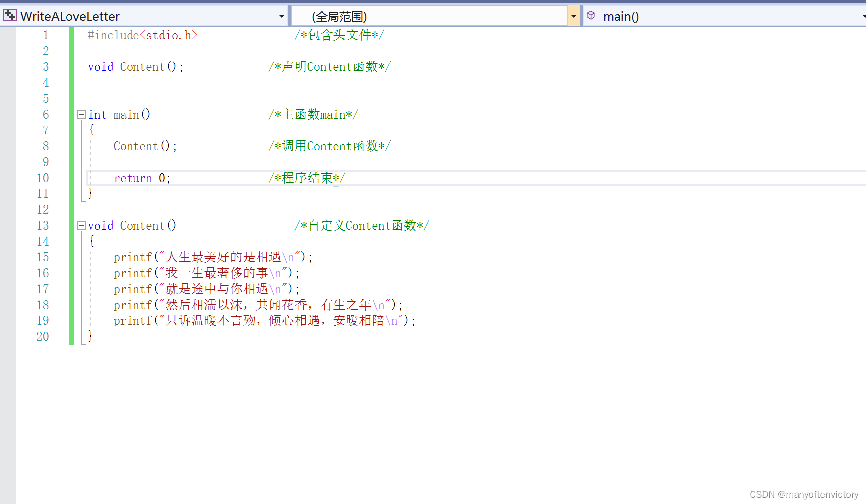Click the closing brace on line 20
This screenshot has height=504, width=866.
[x=90, y=336]
